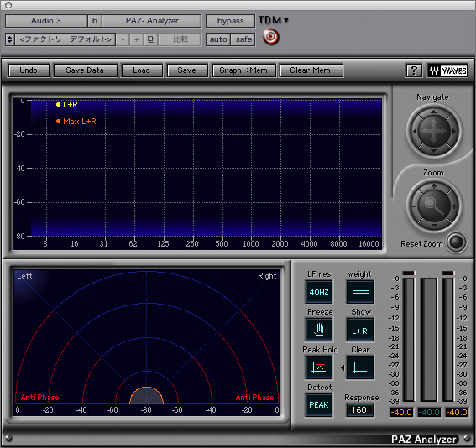Click the Reset Zoom round button
This screenshot has width=476, height=448.
click(457, 242)
